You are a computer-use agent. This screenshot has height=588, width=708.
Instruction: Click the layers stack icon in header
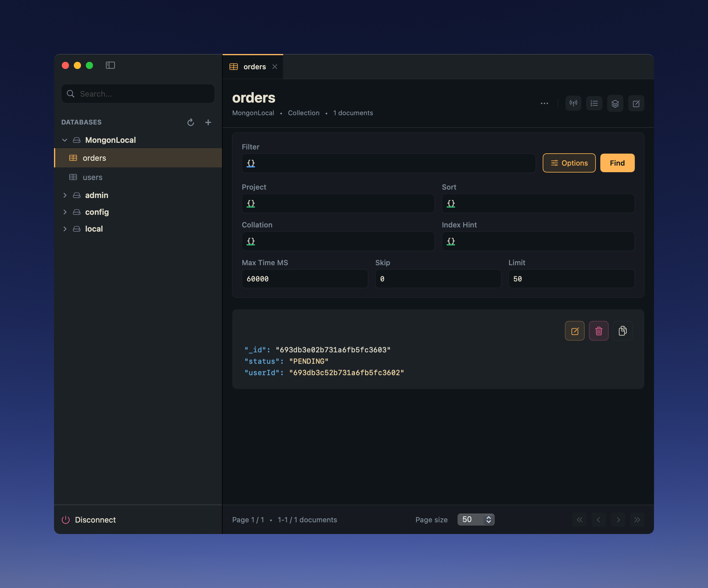point(615,103)
